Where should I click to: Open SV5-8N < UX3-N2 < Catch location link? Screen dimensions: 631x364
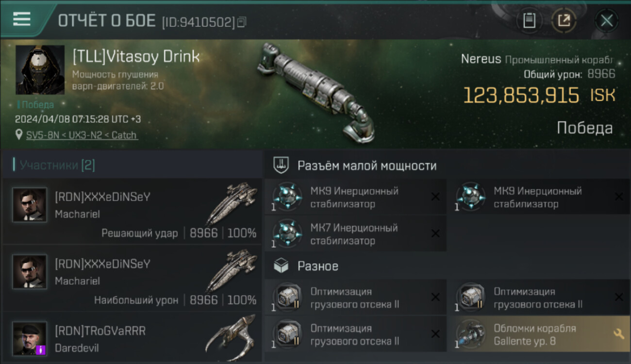(x=82, y=135)
